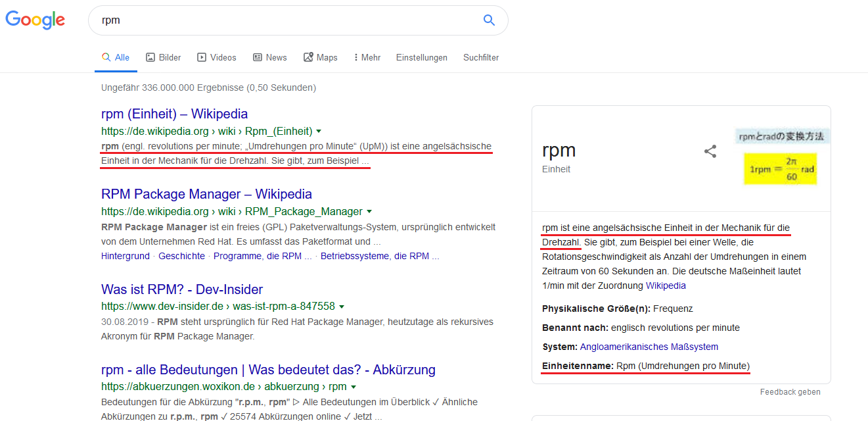
Task: Click 'Betriebssysteme, die RPM ...' sitelink
Action: point(380,256)
